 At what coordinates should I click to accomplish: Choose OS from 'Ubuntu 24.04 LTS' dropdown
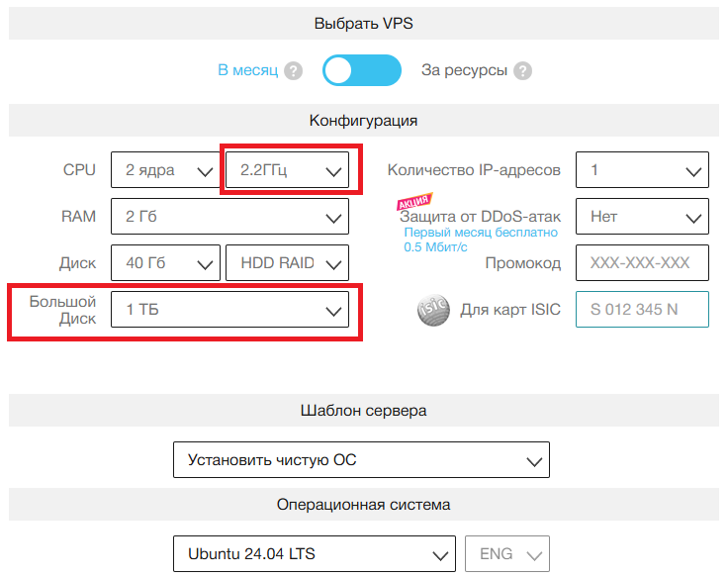314,554
